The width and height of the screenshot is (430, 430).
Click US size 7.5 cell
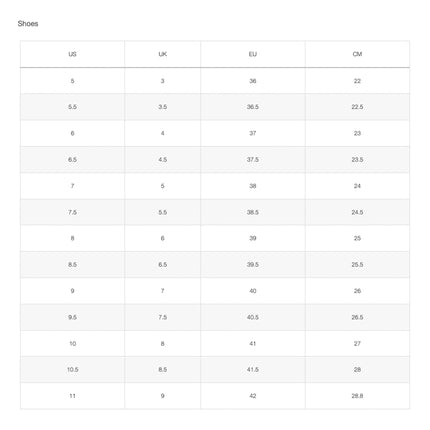pyautogui.click(x=72, y=212)
